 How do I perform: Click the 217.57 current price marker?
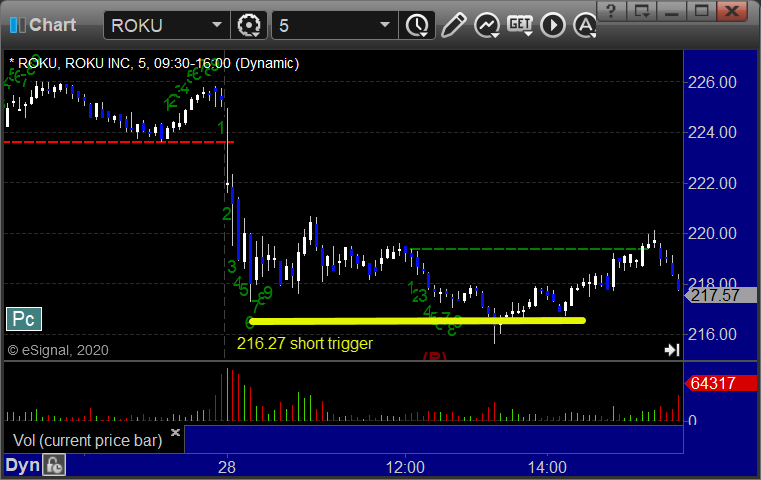[721, 295]
